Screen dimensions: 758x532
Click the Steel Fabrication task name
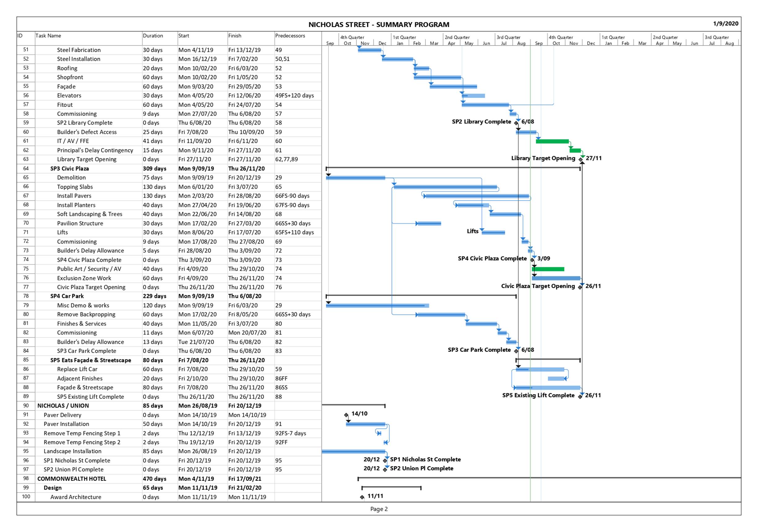79,50
